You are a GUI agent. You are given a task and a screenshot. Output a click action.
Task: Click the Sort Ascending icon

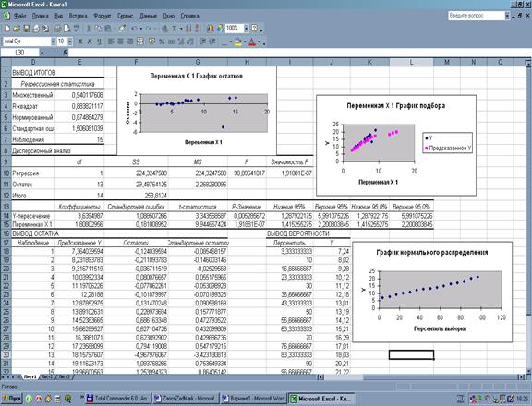coord(188,29)
